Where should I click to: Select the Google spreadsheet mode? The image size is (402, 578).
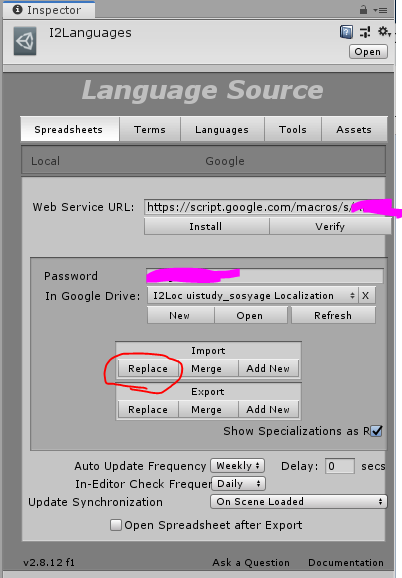225,161
